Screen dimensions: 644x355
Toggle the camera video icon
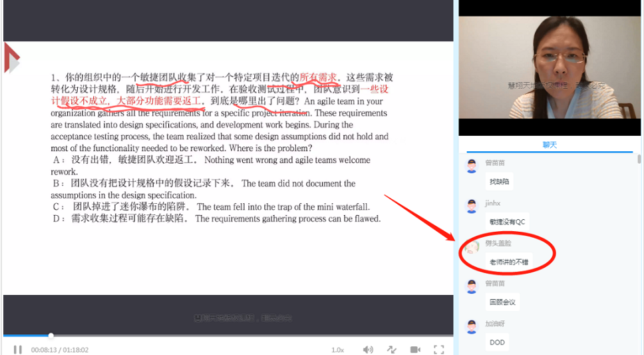tap(415, 349)
